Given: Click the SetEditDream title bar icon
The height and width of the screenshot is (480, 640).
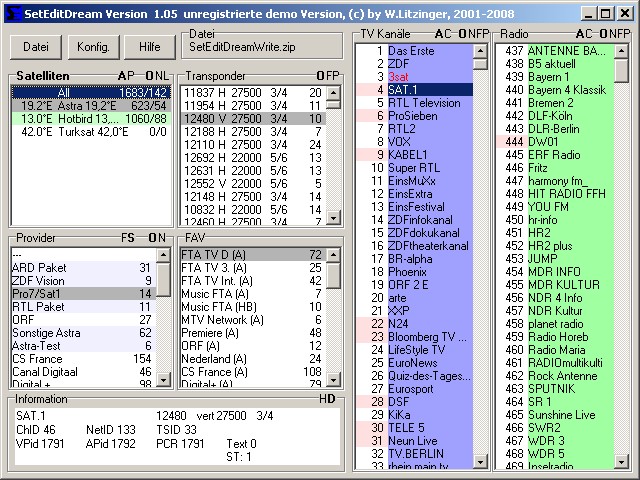Looking at the screenshot, I should (x=14, y=14).
